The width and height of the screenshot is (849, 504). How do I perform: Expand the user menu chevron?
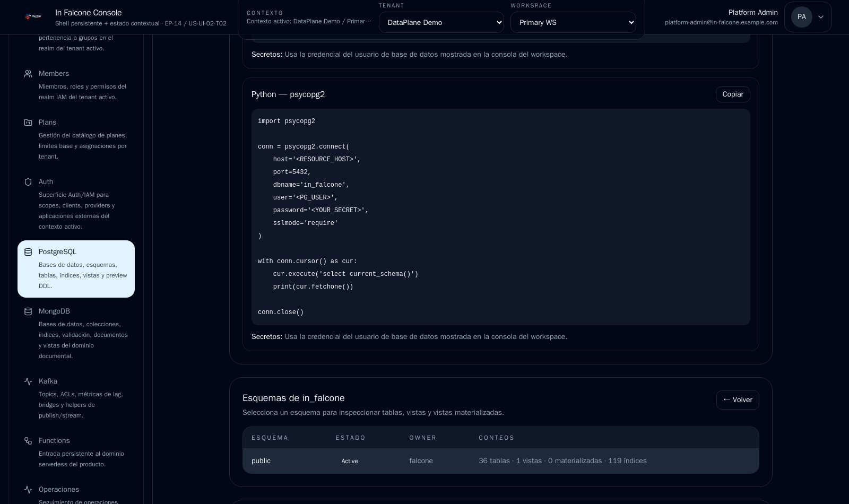click(821, 17)
